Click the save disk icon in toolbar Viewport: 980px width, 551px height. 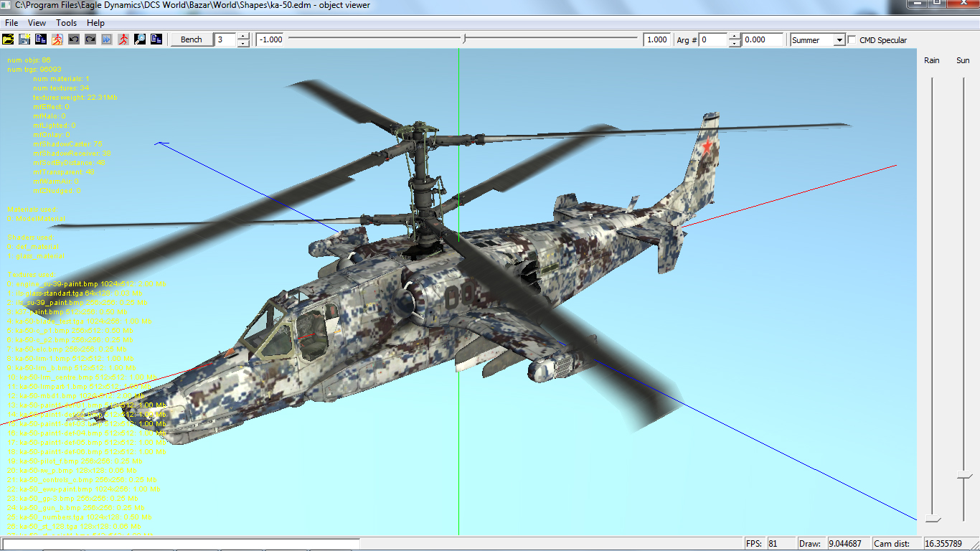(24, 39)
